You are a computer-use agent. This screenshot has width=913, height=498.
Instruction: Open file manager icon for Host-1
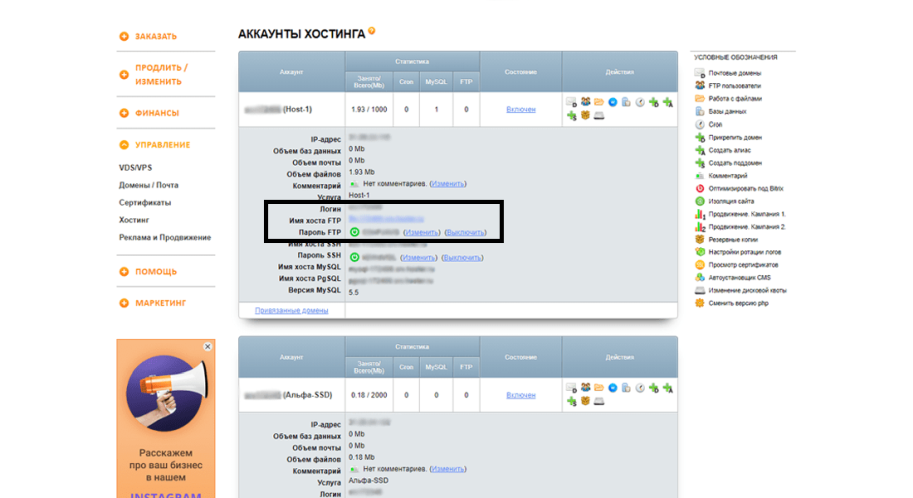point(599,101)
